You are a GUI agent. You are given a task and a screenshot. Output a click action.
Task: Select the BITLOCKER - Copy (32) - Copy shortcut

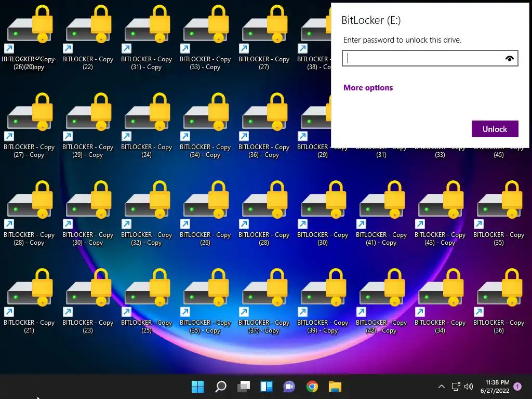[146, 212]
